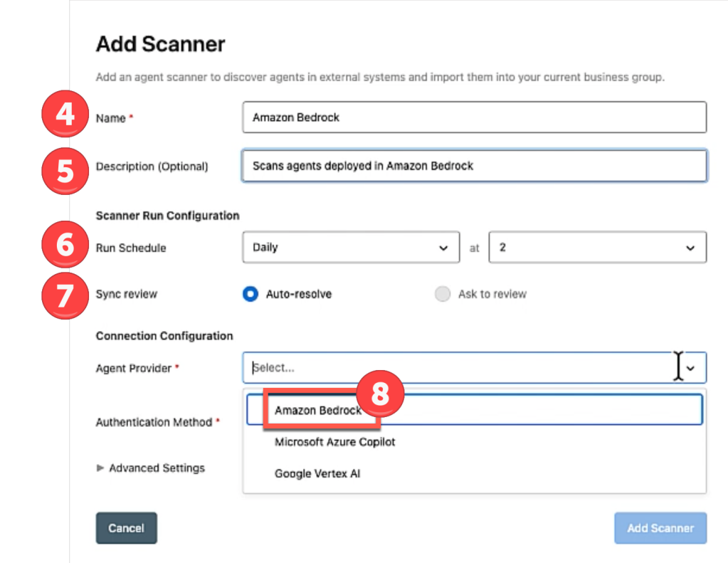Click the required field asterisk next to Name
Screen dimensions: 728x563
(130, 115)
